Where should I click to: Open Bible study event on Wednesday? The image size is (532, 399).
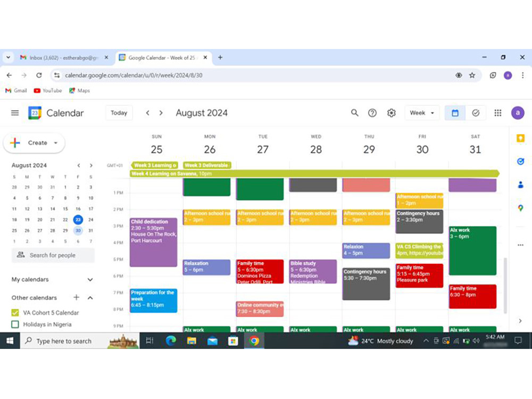pos(313,272)
